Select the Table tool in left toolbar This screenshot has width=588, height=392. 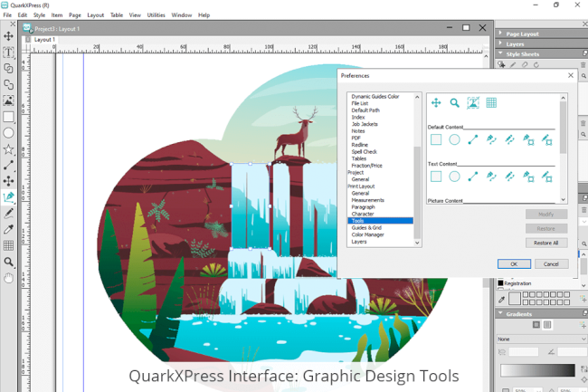point(8,245)
